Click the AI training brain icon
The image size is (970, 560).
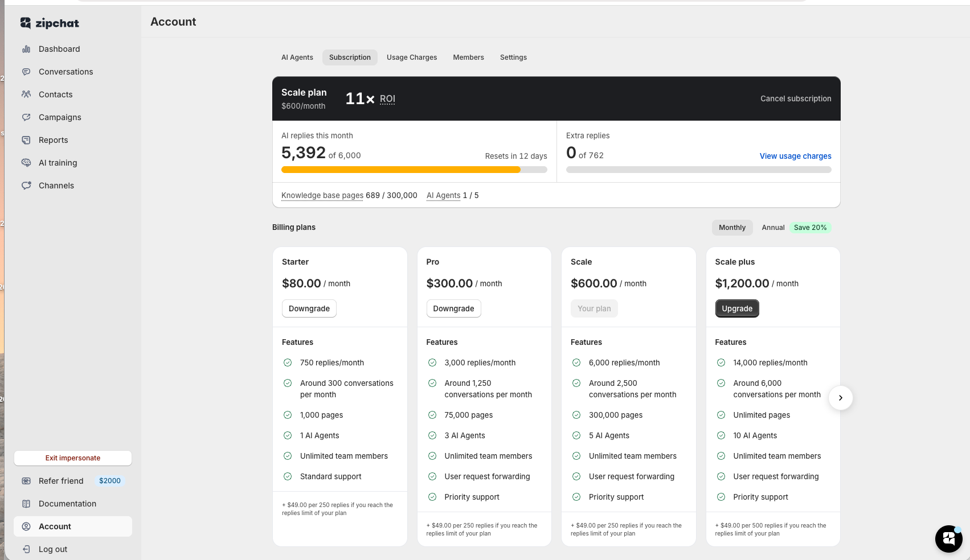click(26, 163)
